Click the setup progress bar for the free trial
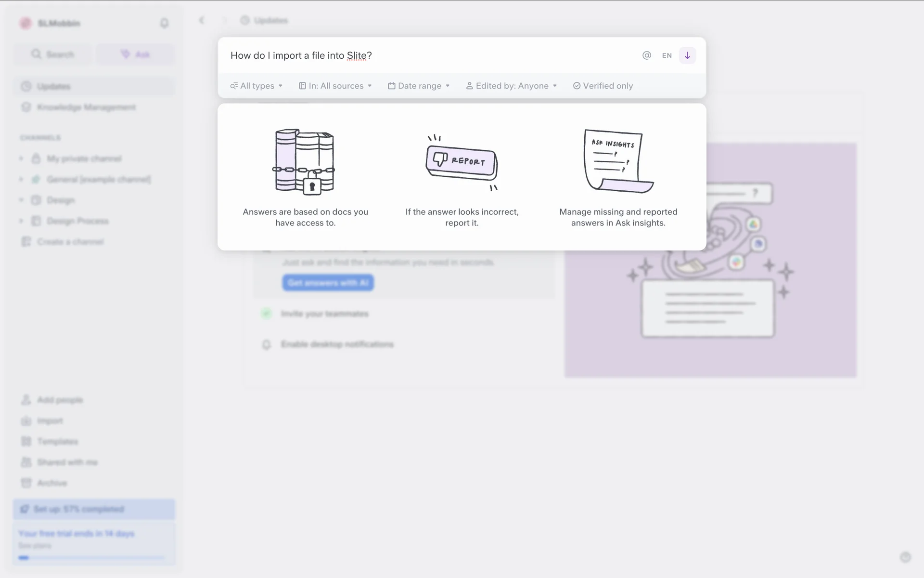This screenshot has height=578, width=924. [x=91, y=558]
